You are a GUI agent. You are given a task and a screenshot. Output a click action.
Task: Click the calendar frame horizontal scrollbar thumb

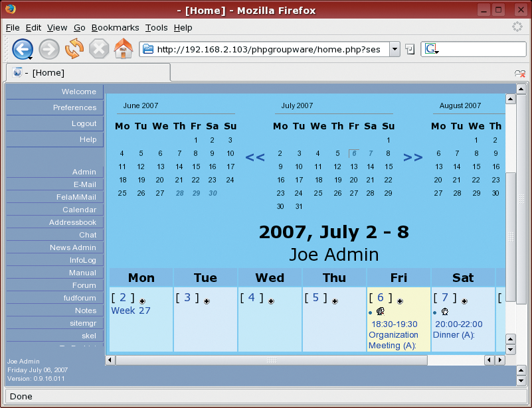(x=272, y=360)
